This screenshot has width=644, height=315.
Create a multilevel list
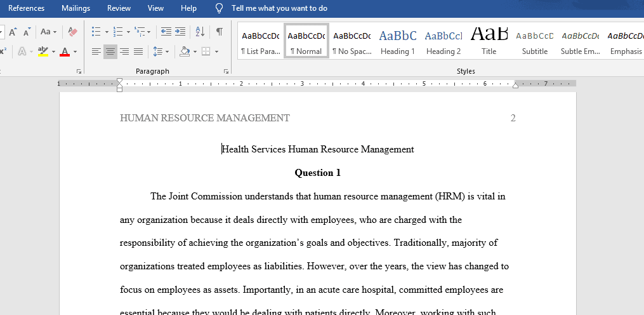(x=140, y=32)
